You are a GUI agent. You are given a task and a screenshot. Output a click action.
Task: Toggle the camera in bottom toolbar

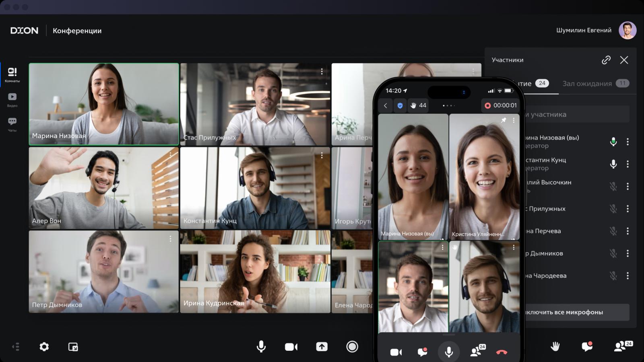click(291, 347)
